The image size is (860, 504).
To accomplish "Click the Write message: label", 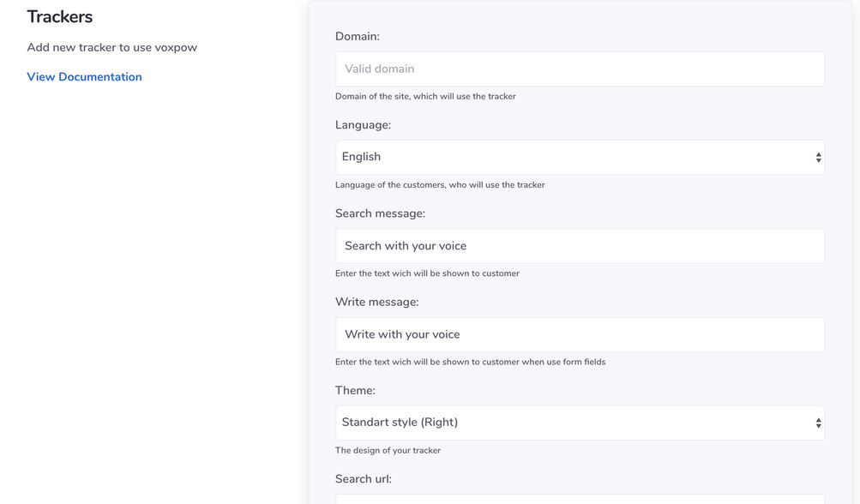I will click(376, 303).
